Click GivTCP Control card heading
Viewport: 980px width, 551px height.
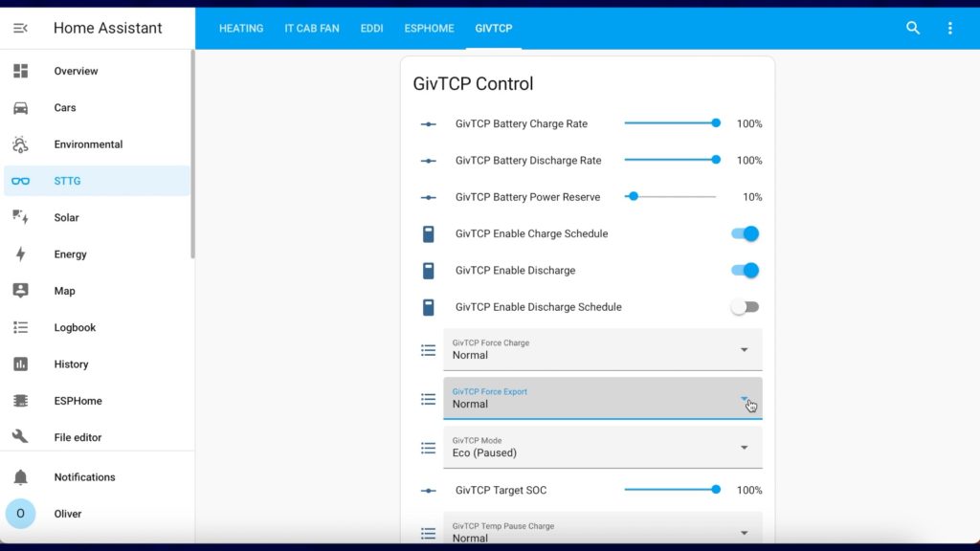[473, 84]
